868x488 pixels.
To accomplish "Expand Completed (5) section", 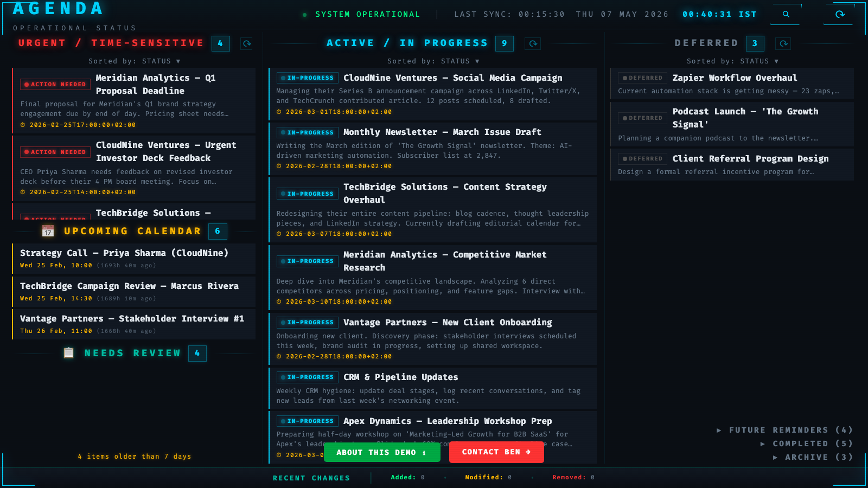I will coord(806,444).
